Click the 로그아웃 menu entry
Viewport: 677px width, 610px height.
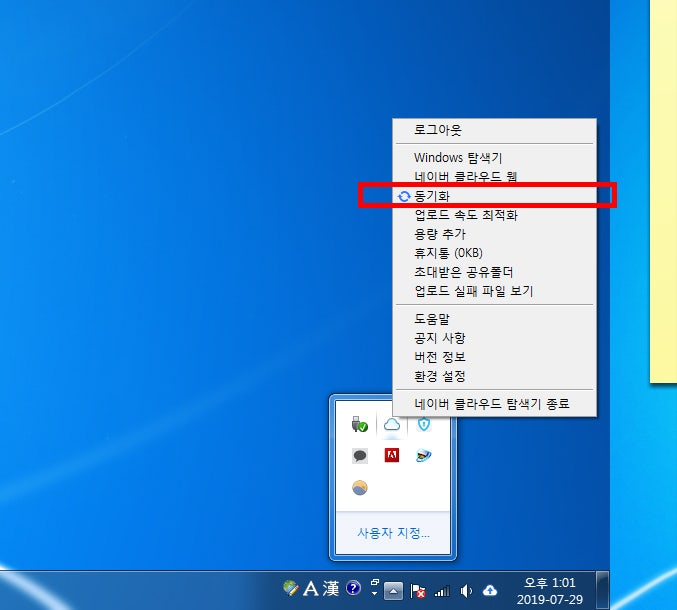pos(494,130)
